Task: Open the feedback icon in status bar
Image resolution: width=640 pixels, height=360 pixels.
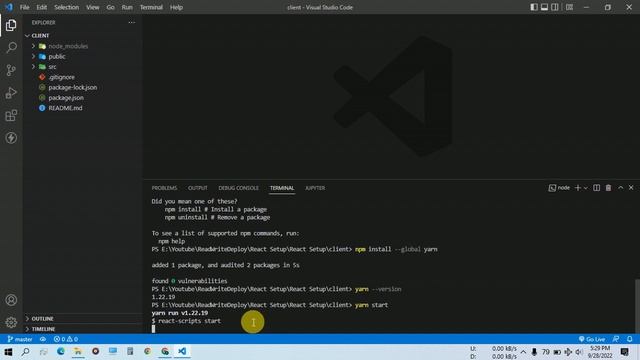Action: [x=616, y=339]
